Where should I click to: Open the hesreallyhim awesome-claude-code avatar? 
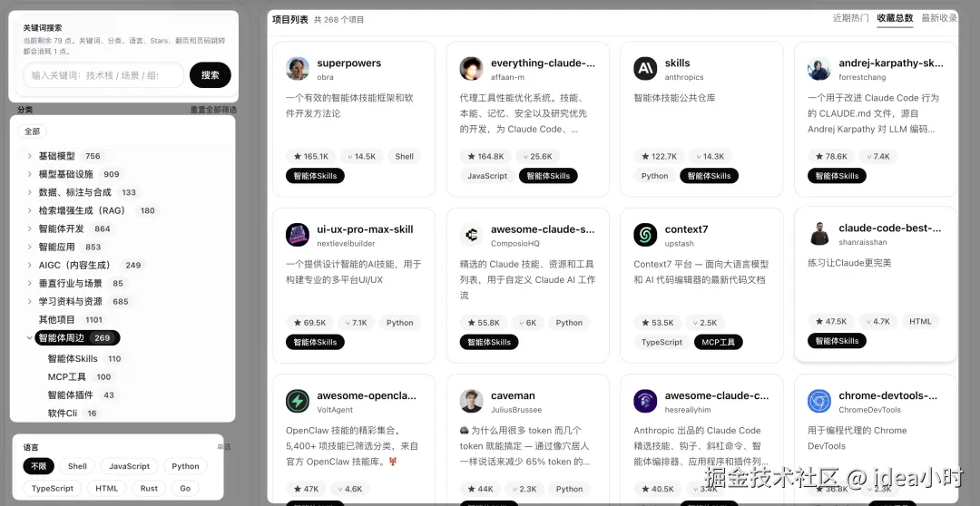pyautogui.click(x=645, y=401)
